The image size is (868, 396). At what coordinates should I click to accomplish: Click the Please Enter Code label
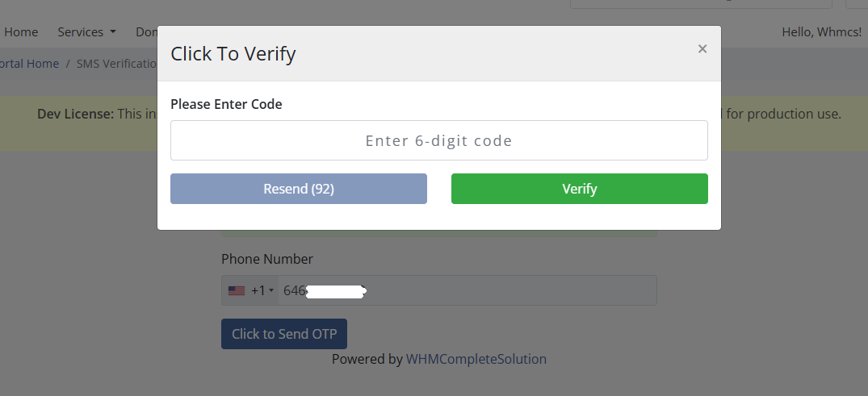click(x=226, y=104)
